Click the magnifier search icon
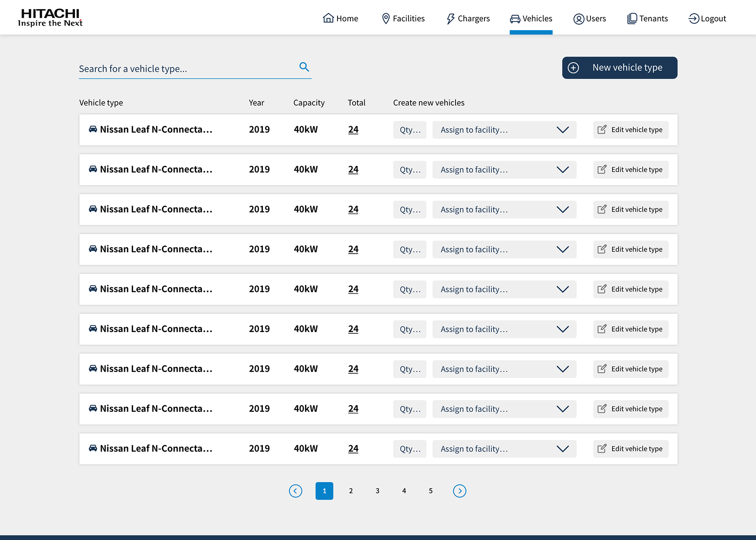This screenshot has width=756, height=540. click(304, 67)
